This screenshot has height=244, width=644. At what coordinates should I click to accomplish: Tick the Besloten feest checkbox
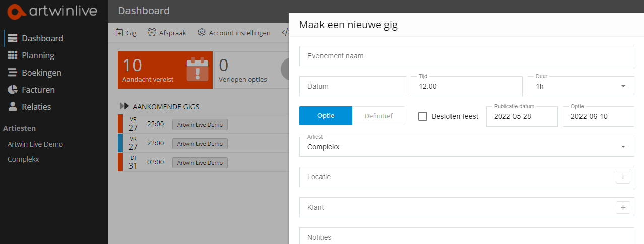tap(423, 116)
